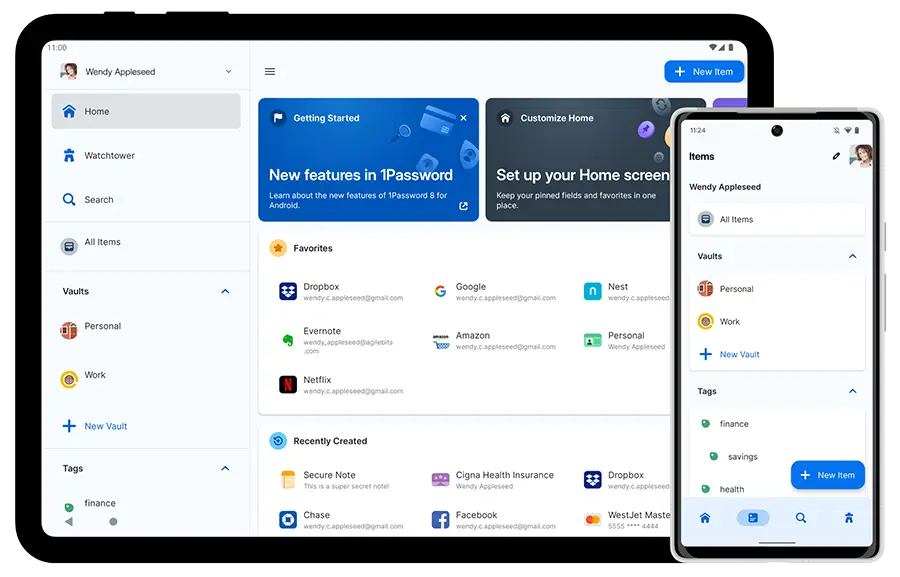Select finance tag in tablet sidebar
This screenshot has height=577, width=900.
(146, 504)
